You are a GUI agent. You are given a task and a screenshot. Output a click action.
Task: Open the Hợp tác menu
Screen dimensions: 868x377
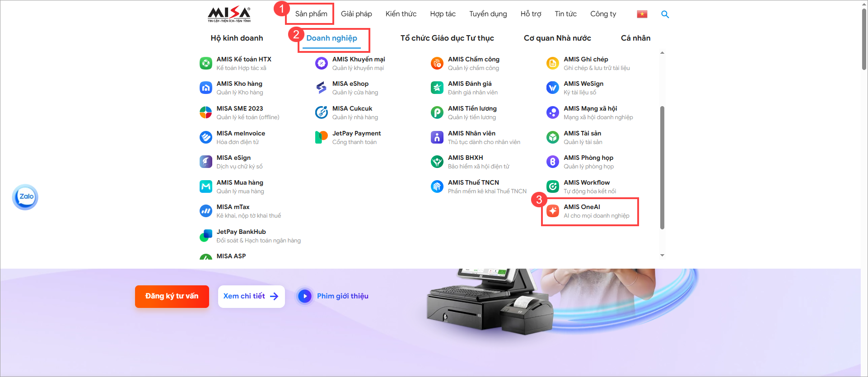pyautogui.click(x=443, y=14)
